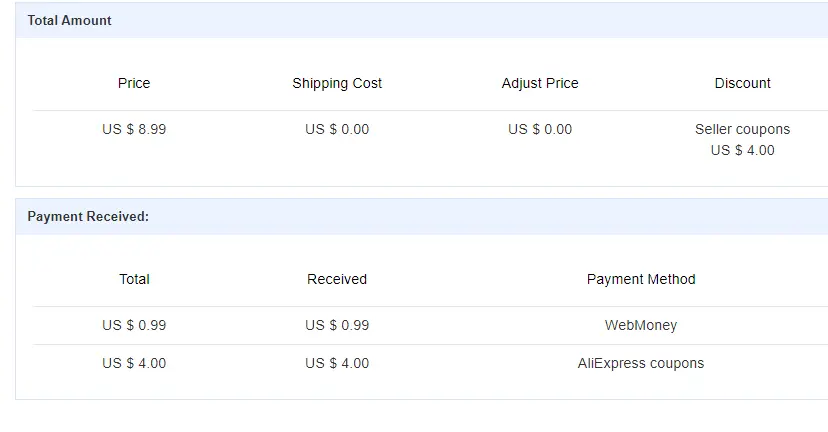Screen dimensions: 828x432
Task: Click the US $ 4.00 total in coupons row
Action: pyautogui.click(x=134, y=363)
